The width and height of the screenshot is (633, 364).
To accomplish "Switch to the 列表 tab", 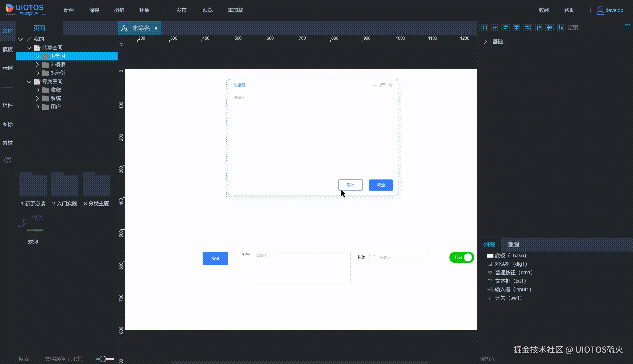I will [489, 245].
